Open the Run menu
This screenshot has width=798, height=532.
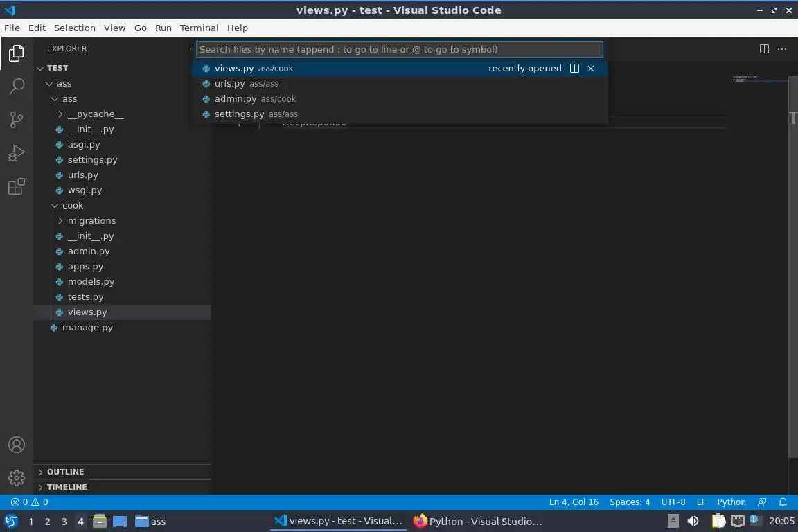(163, 28)
